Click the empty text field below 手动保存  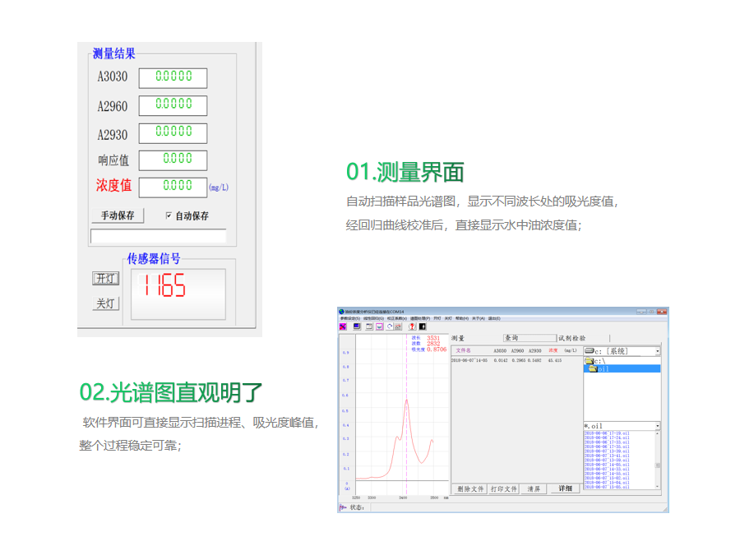click(158, 237)
